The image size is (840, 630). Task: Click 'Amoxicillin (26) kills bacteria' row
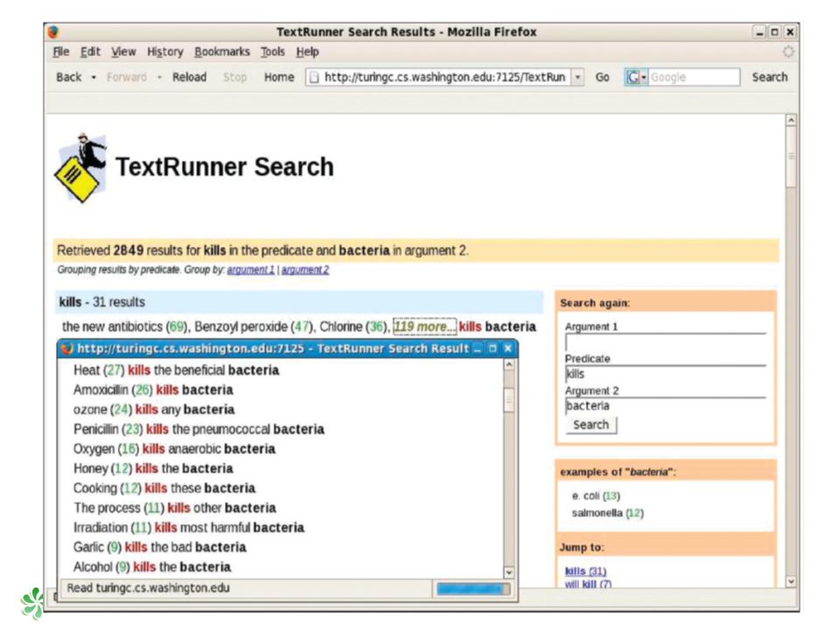click(x=153, y=390)
